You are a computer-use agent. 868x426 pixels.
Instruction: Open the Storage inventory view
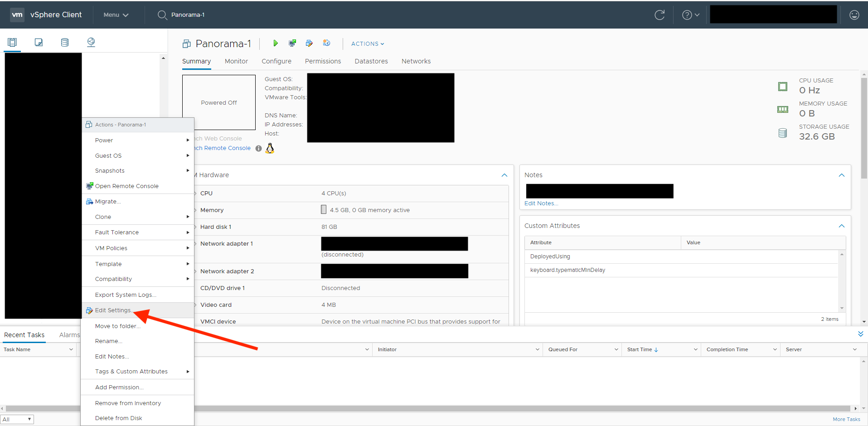point(65,42)
